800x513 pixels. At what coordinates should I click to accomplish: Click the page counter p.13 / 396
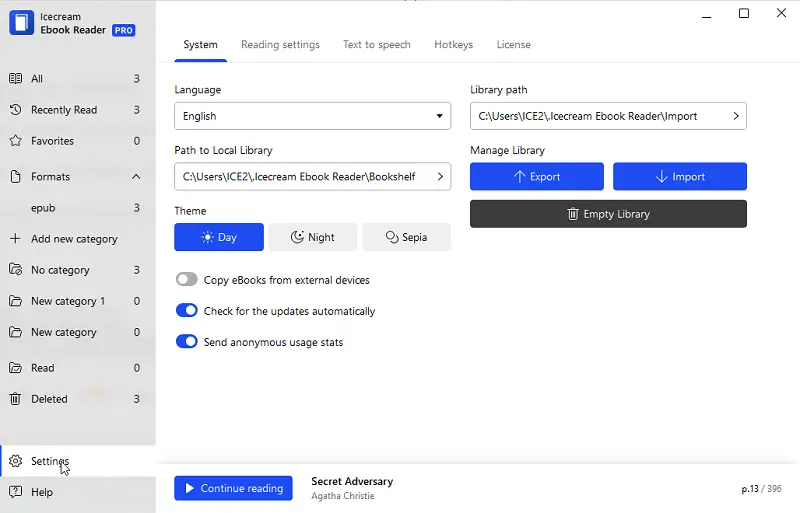[761, 488]
